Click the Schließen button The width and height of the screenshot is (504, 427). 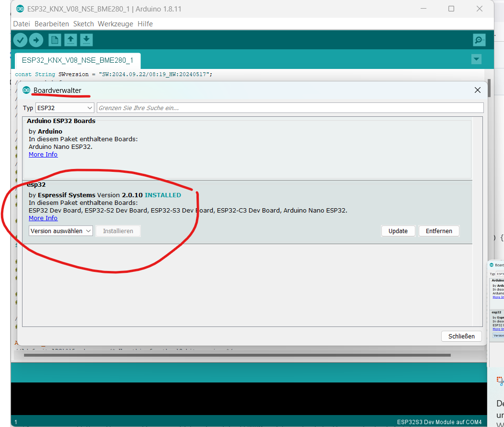[x=461, y=336]
